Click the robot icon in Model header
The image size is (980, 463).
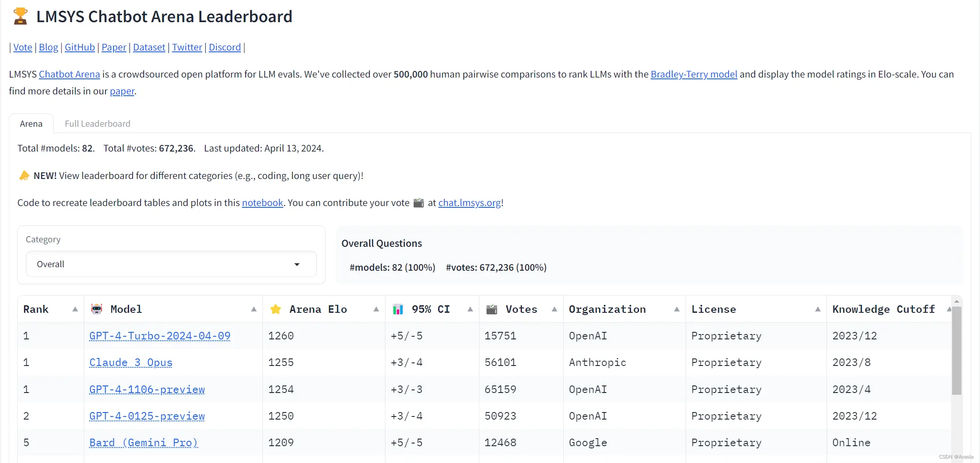pos(96,309)
